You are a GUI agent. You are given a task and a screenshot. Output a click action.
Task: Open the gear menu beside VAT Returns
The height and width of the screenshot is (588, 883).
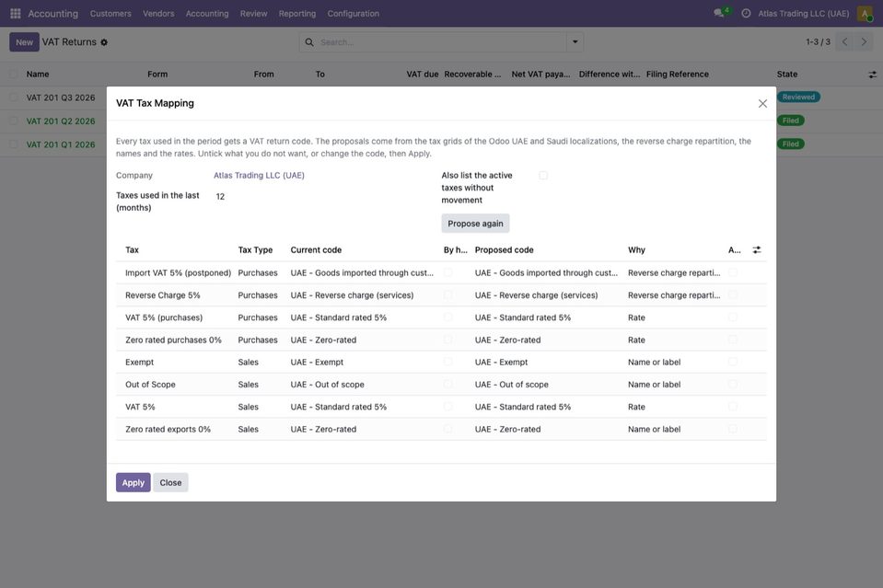coord(104,42)
